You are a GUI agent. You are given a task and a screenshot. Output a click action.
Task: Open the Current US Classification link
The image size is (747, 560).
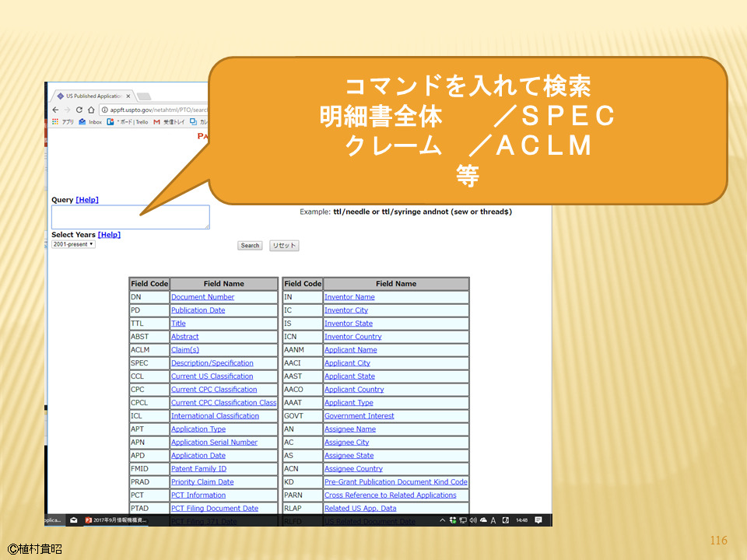coord(212,376)
